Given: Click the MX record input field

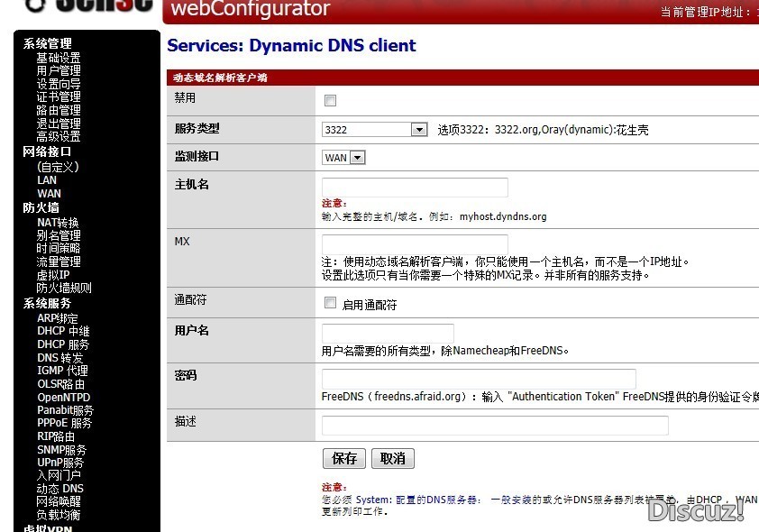Looking at the screenshot, I should 415,243.
